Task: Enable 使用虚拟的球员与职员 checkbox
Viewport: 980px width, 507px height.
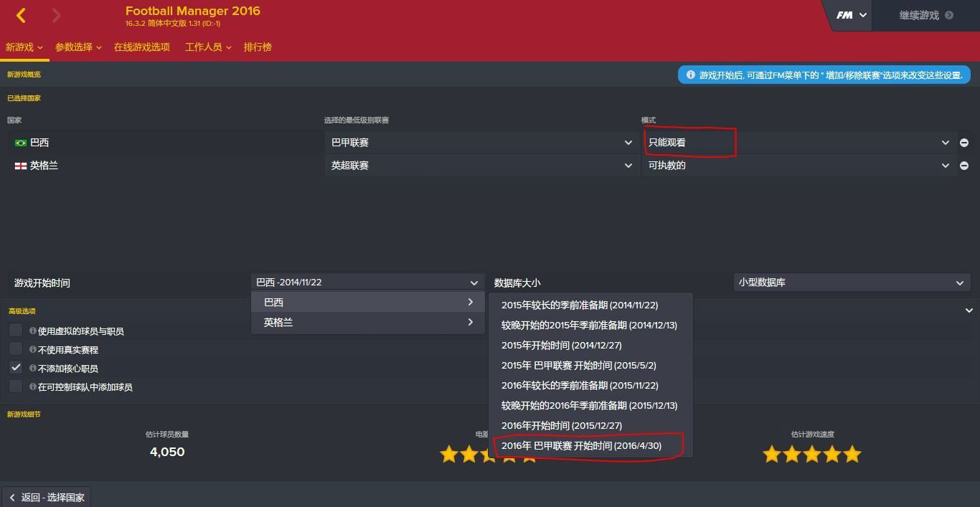Action: tap(16, 331)
